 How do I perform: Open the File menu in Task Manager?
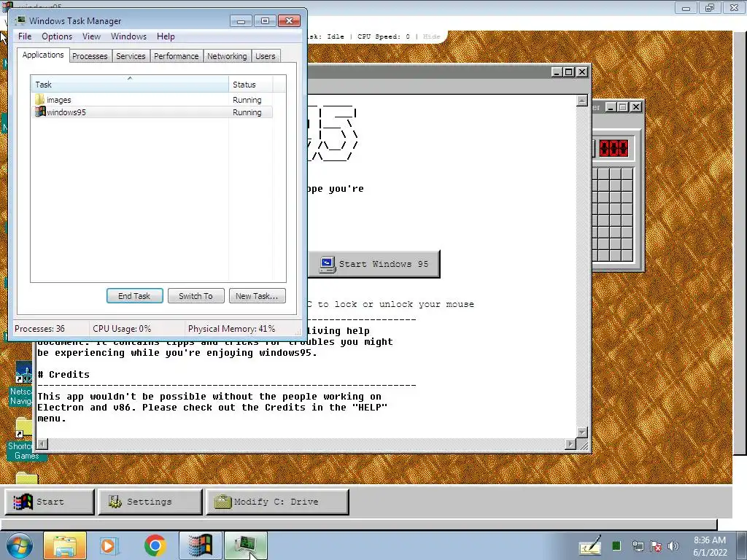(x=25, y=36)
